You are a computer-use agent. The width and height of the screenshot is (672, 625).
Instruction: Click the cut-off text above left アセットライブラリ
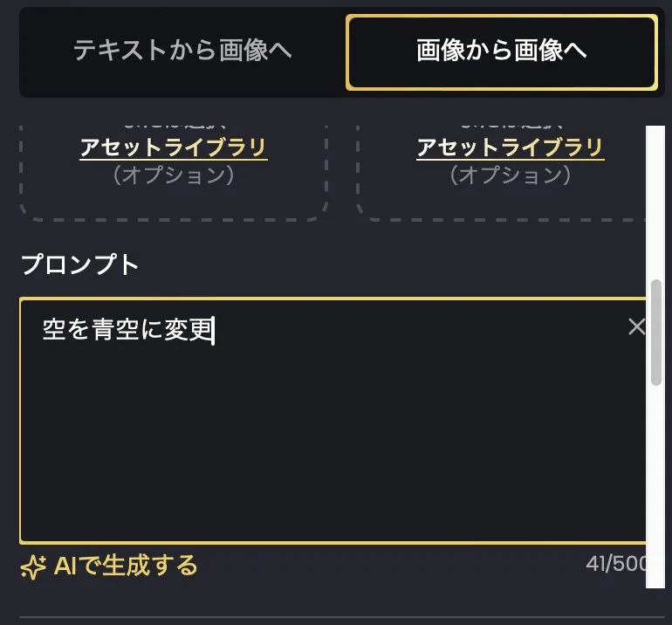[174, 127]
